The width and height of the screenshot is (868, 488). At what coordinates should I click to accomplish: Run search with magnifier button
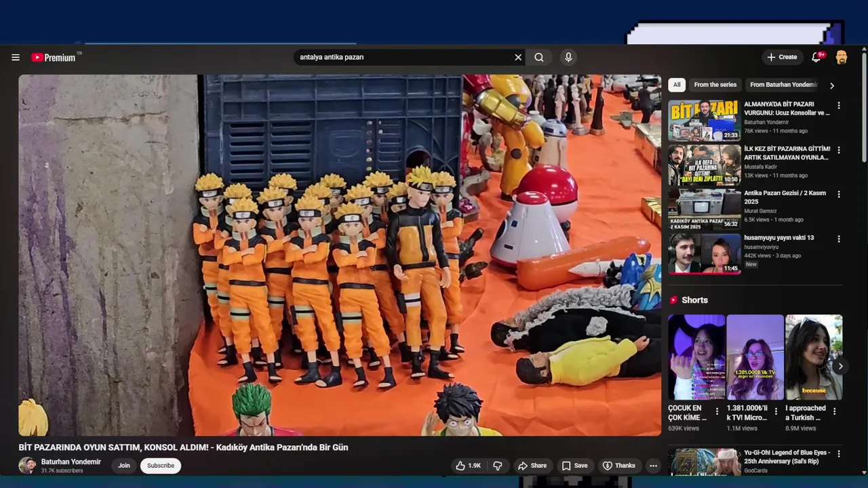coord(539,58)
